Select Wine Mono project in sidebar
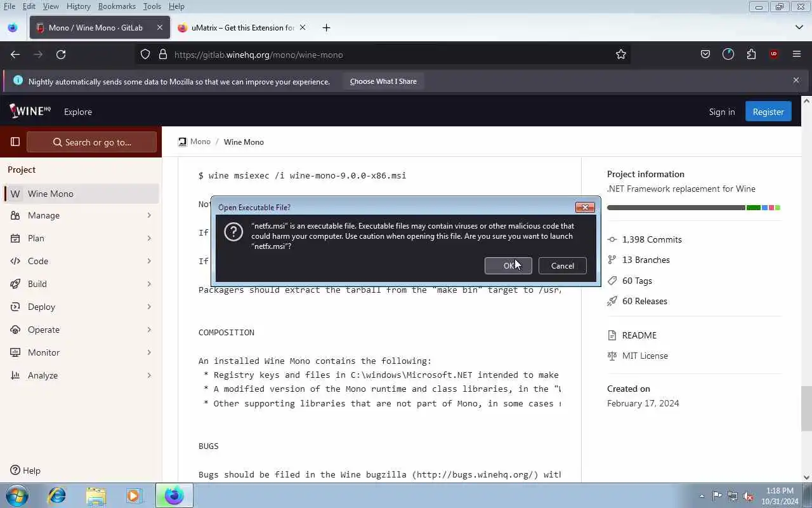This screenshot has width=812, height=508. point(81,194)
